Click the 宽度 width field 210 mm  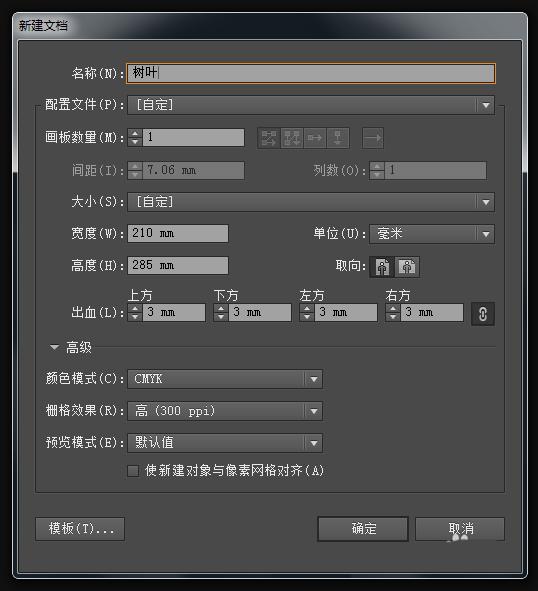coord(178,233)
